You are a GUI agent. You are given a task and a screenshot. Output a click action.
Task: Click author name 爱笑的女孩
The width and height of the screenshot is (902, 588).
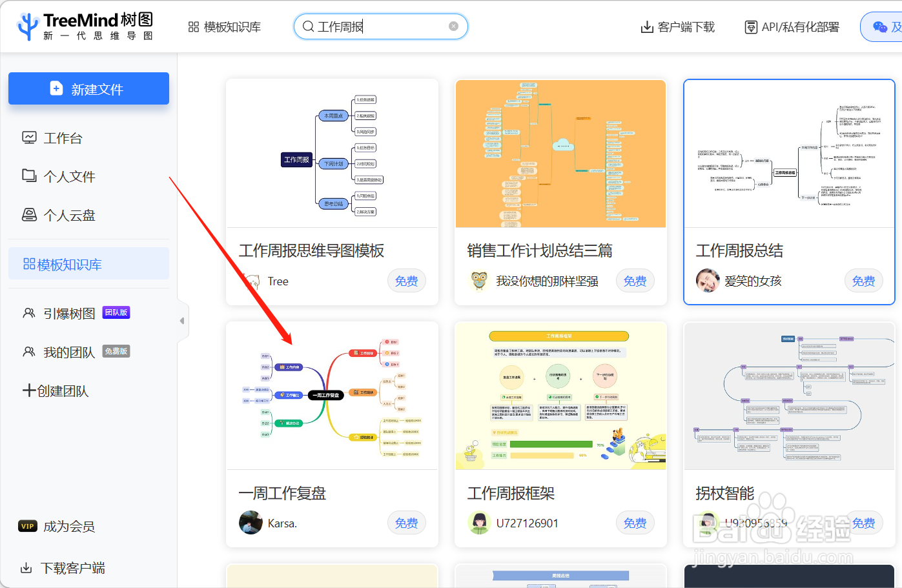(x=753, y=281)
